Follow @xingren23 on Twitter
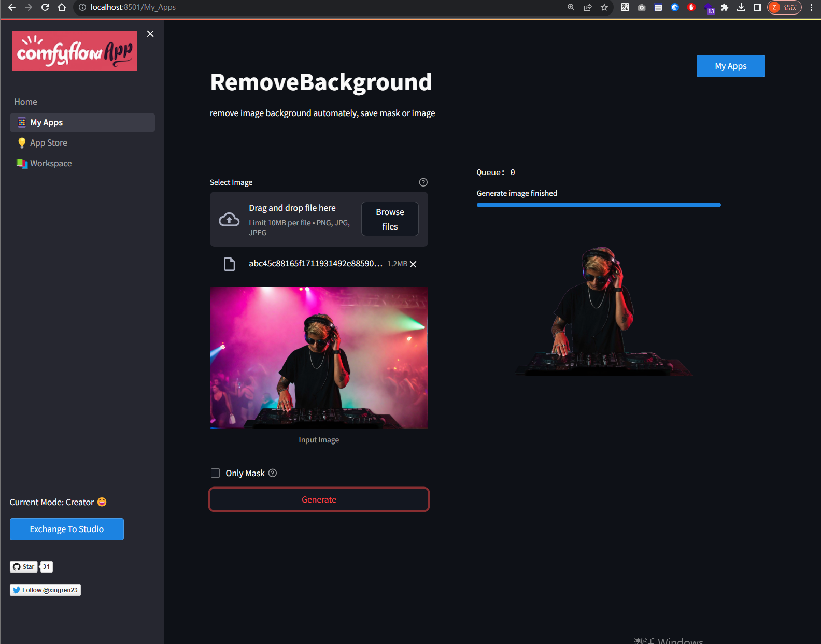This screenshot has width=821, height=644. click(45, 590)
